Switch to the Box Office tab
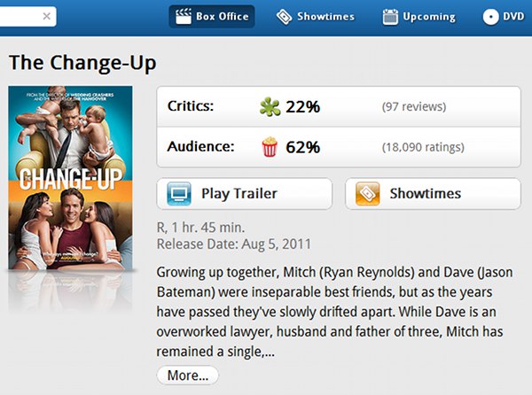This screenshot has height=395, width=532. [222, 17]
